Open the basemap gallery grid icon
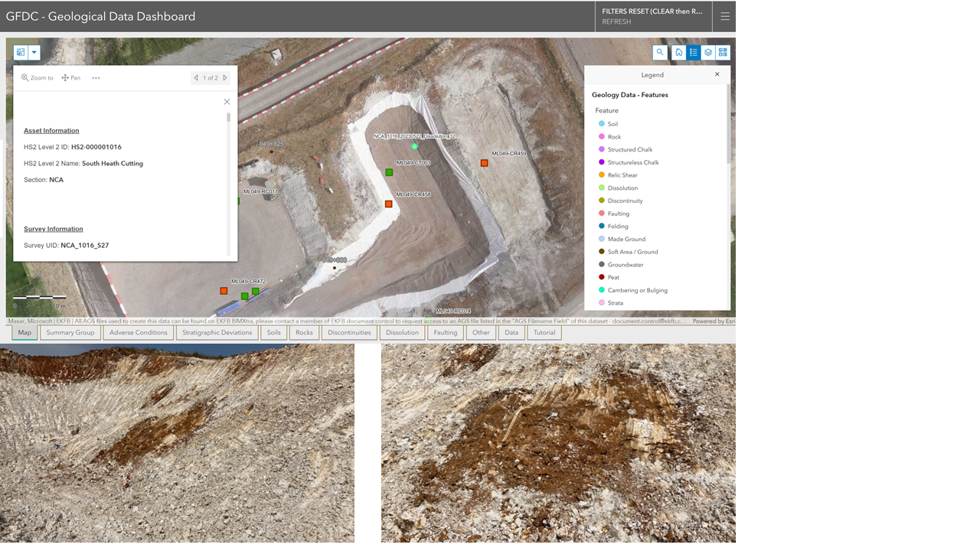Screen dimensions: 980x551 pyautogui.click(x=723, y=53)
